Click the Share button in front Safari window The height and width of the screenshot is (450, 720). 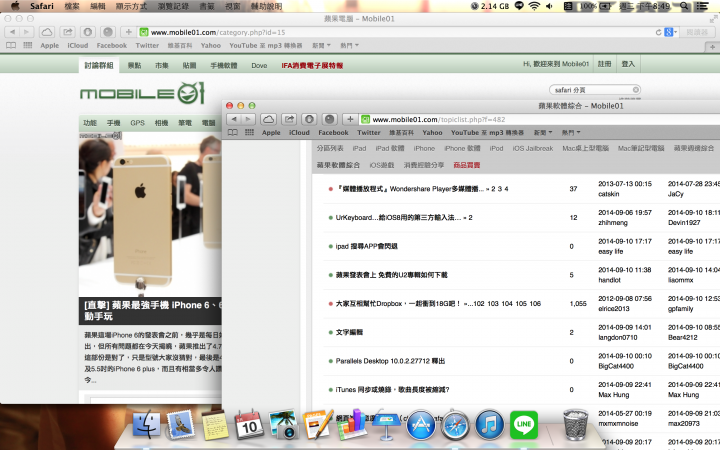(289, 119)
